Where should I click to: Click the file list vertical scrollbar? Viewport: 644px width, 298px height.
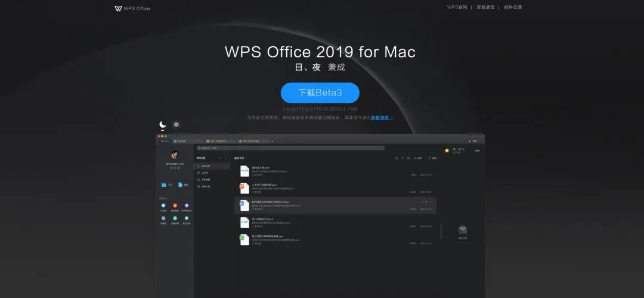tap(441, 231)
